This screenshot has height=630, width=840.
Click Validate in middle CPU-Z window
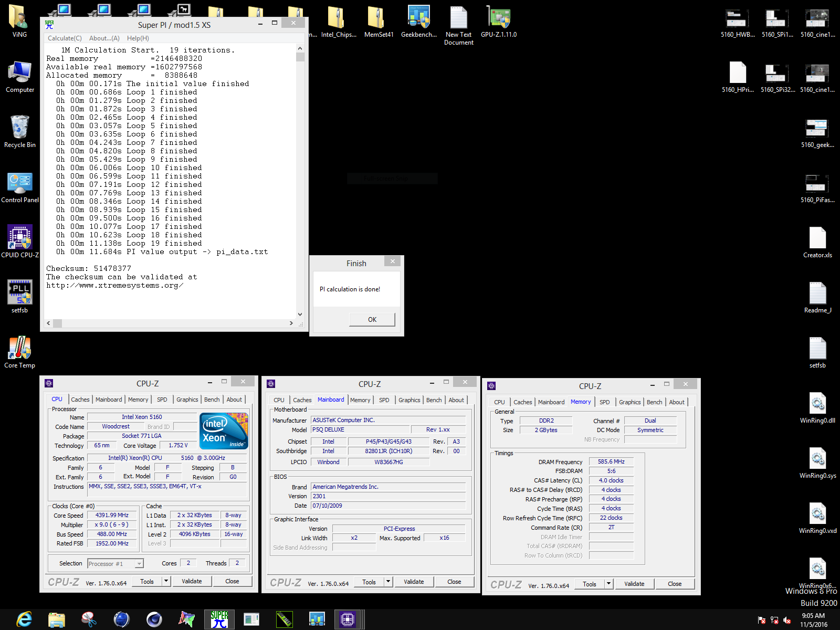click(414, 582)
